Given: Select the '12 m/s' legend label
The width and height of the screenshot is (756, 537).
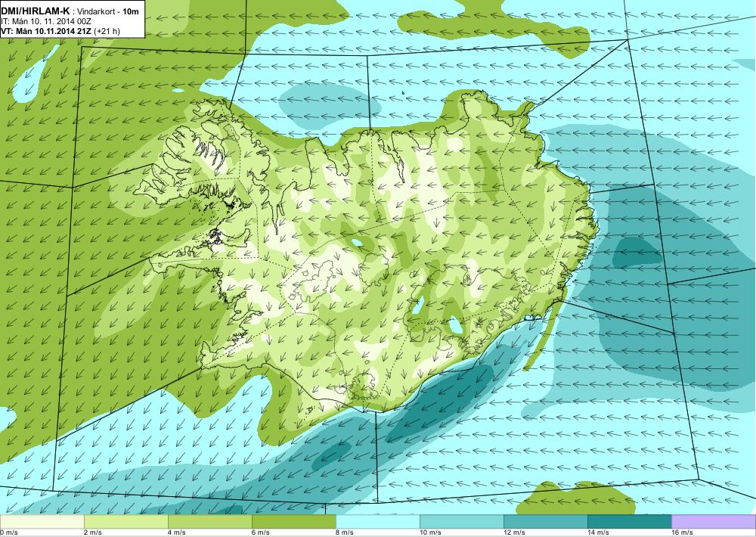Looking at the screenshot, I should (x=514, y=532).
